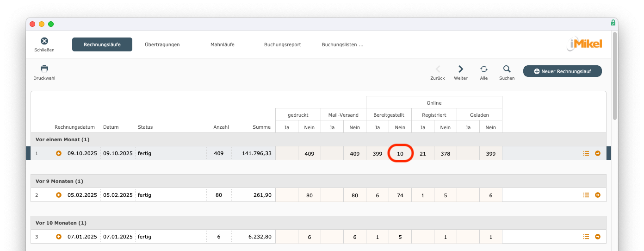Open list icon in 05.02.2025 row
This screenshot has height=251, width=644.
click(x=586, y=195)
